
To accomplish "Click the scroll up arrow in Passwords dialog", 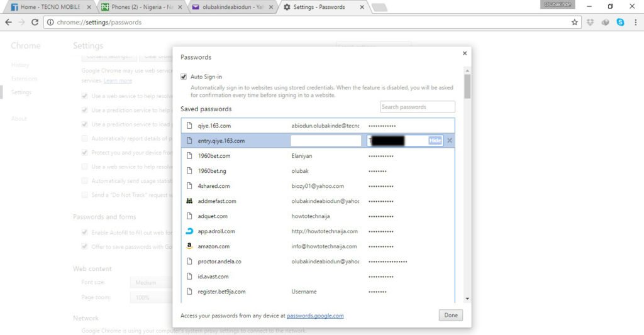I will (x=467, y=71).
